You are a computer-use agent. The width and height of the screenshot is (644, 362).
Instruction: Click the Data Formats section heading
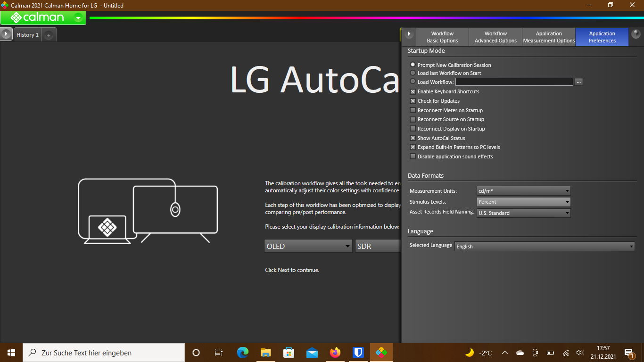point(426,176)
